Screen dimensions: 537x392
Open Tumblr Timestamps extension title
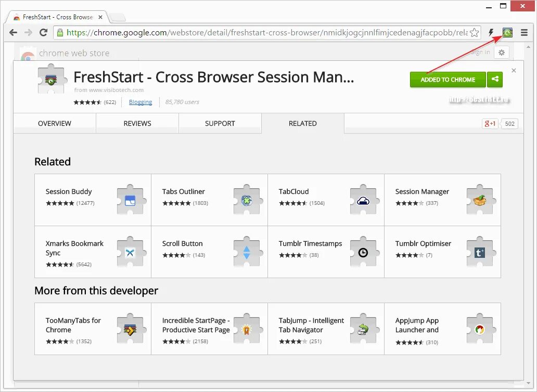click(310, 243)
